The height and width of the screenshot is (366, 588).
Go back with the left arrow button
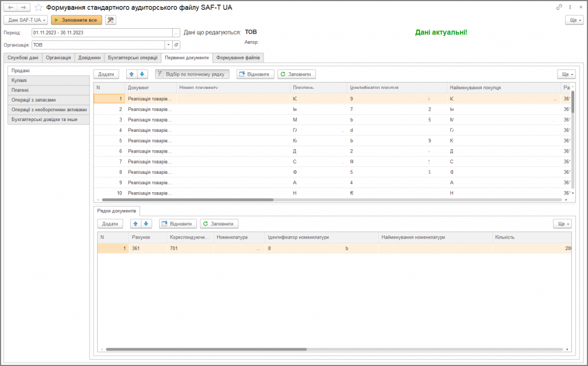[10, 7]
